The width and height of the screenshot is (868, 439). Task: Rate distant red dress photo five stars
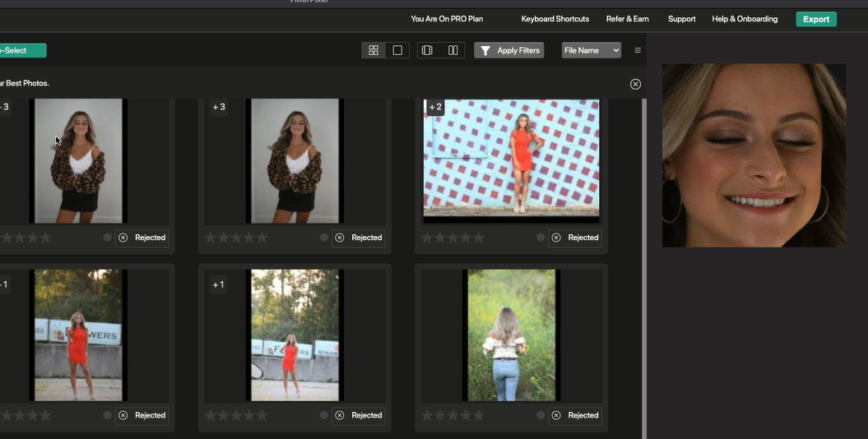pos(262,415)
